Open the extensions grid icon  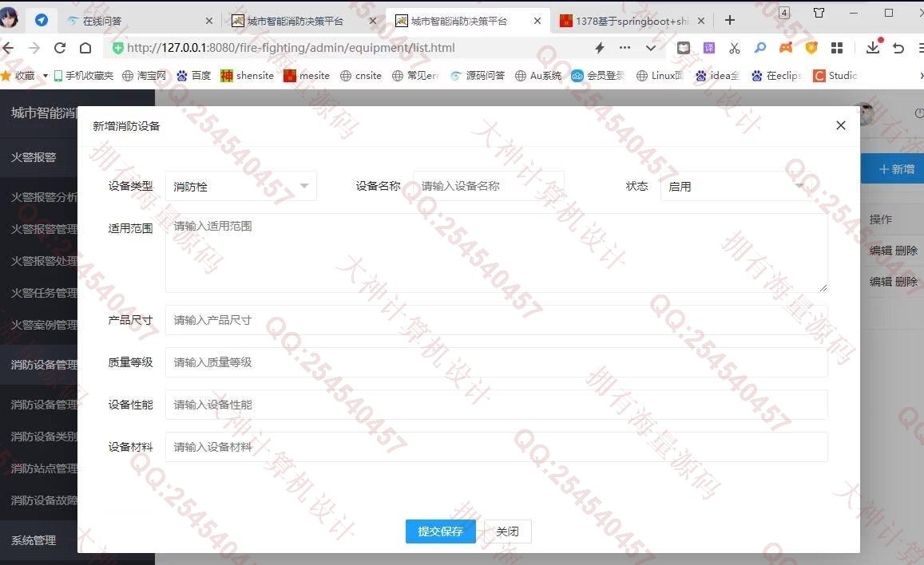(837, 48)
